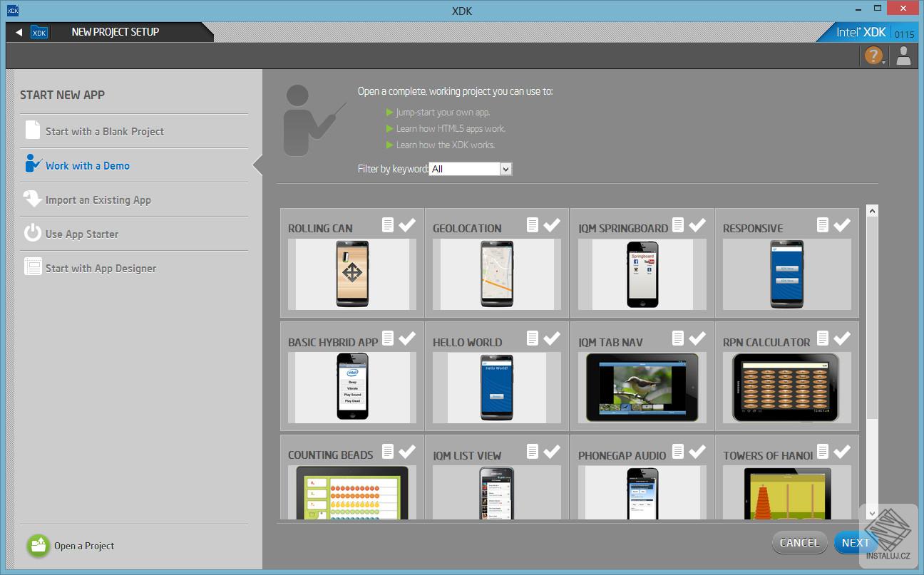924x575 pixels.
Task: Click the XDK app icon in title bar
Action: 12,11
